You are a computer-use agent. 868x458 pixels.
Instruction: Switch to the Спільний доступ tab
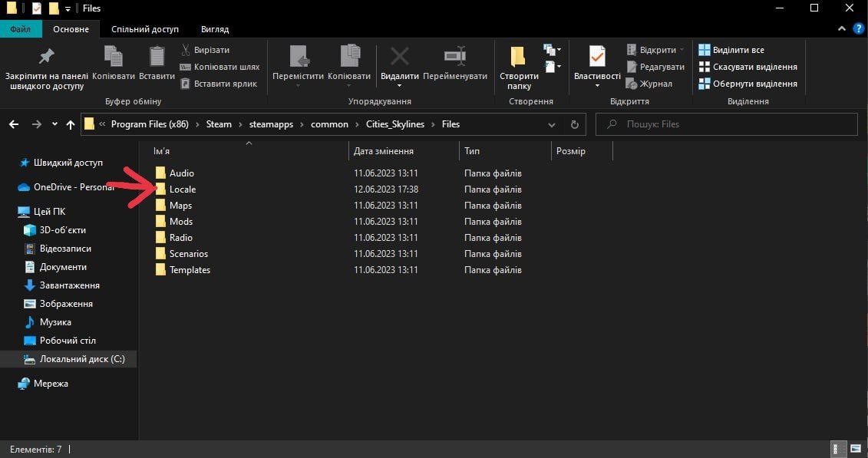click(x=145, y=28)
